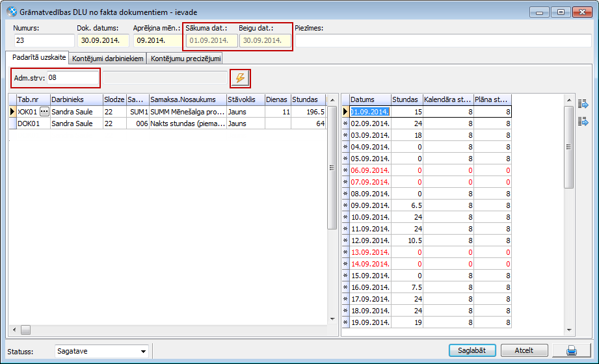Click the Dok. datums date field
This screenshot has height=364, width=599.
104,40
